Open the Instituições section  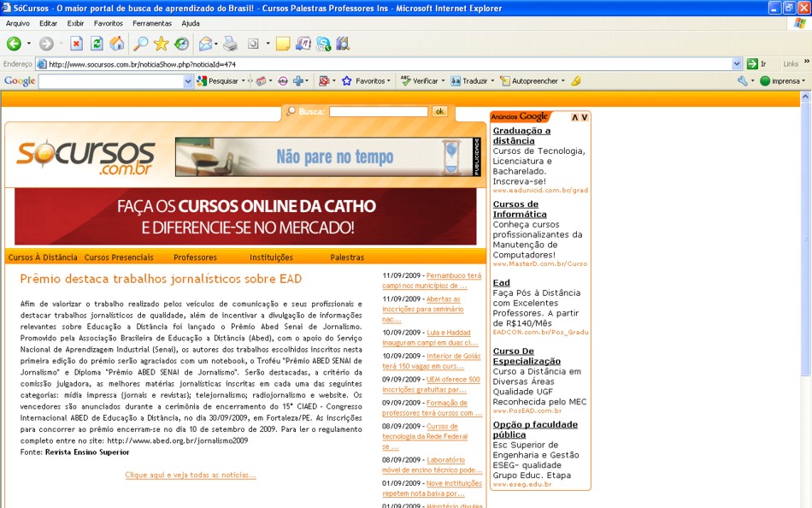pyautogui.click(x=271, y=257)
